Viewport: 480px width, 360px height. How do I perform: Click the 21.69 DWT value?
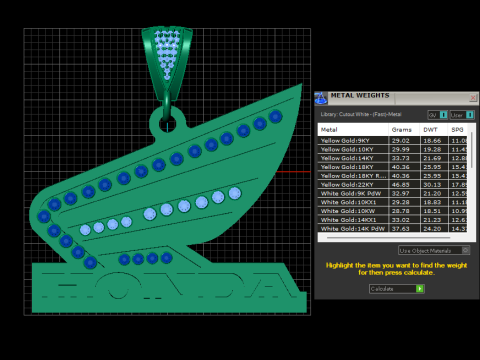coord(432,158)
